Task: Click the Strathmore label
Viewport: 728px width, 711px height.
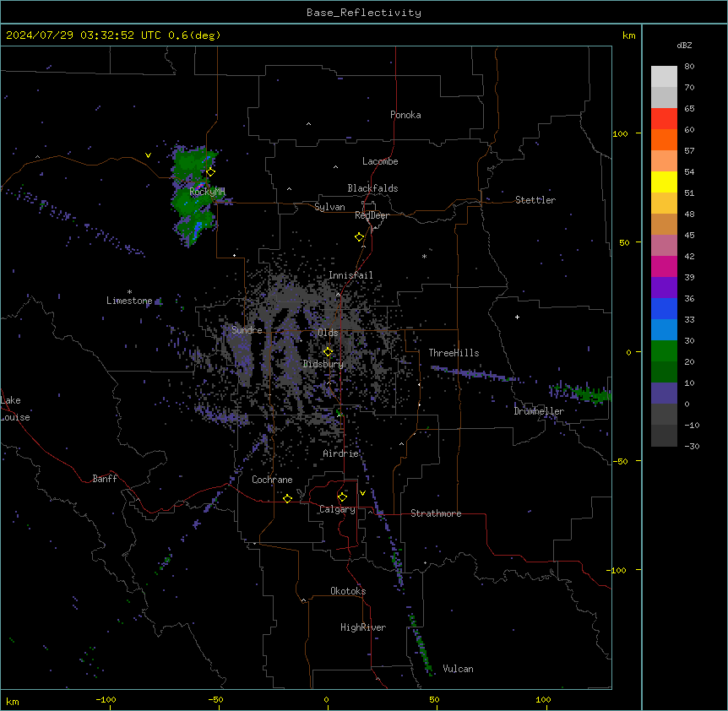Action: [x=436, y=513]
